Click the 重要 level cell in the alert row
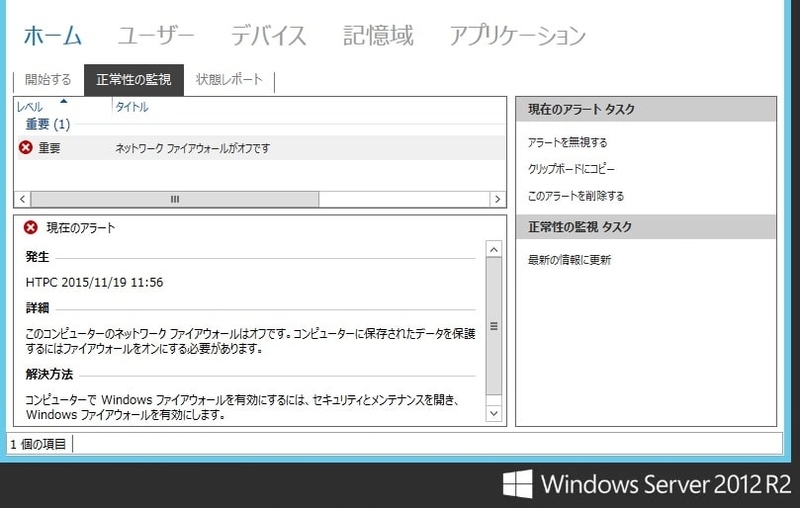Image resolution: width=800 pixels, height=508 pixels. (x=49, y=148)
